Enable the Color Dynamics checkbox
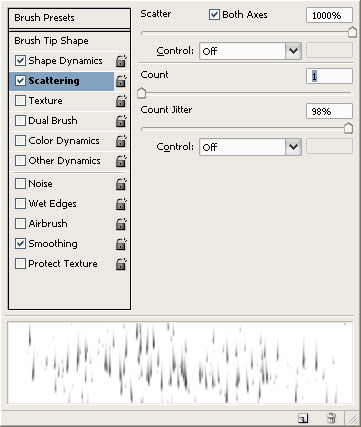Viewport: 361px width, 427px height. point(20,141)
